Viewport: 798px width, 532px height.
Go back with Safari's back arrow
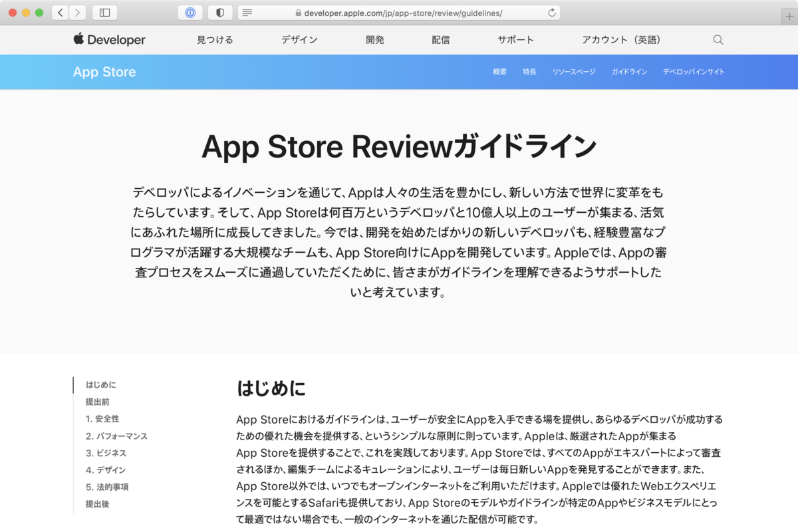pos(61,13)
